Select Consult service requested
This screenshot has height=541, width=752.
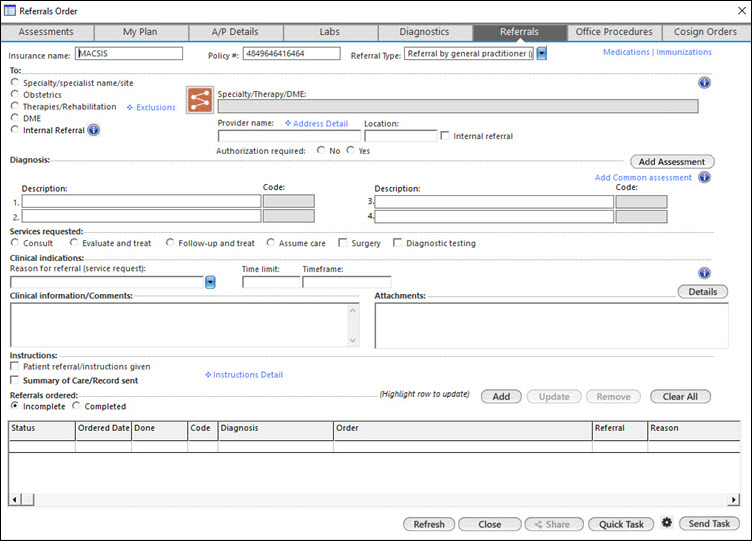tap(15, 243)
